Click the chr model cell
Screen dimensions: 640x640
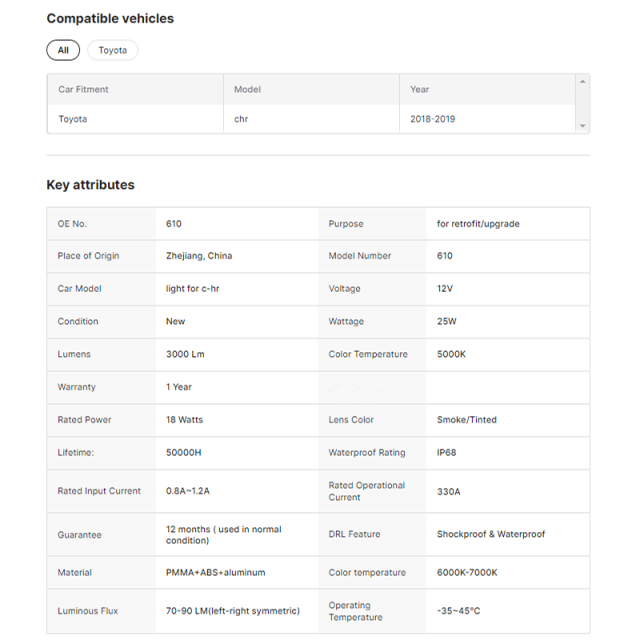pos(241,119)
